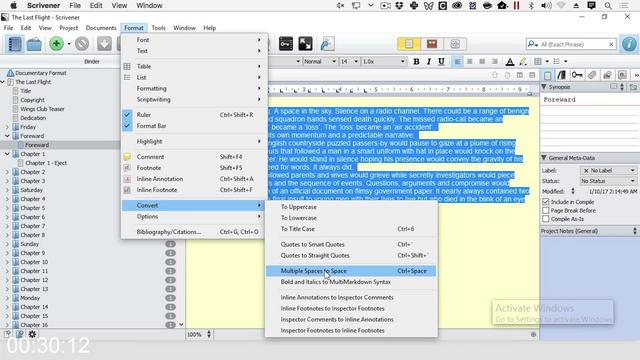
Task: Open Inspector Notes tab icon
Action: 548,75
